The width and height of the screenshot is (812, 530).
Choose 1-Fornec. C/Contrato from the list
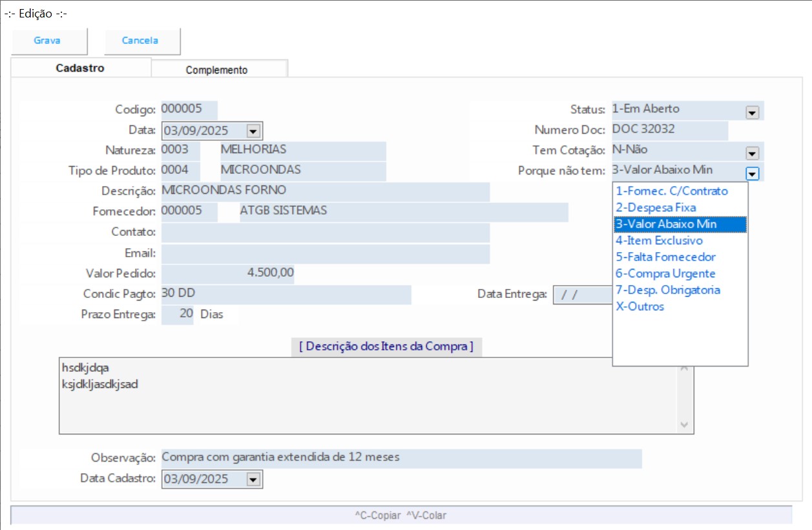672,191
